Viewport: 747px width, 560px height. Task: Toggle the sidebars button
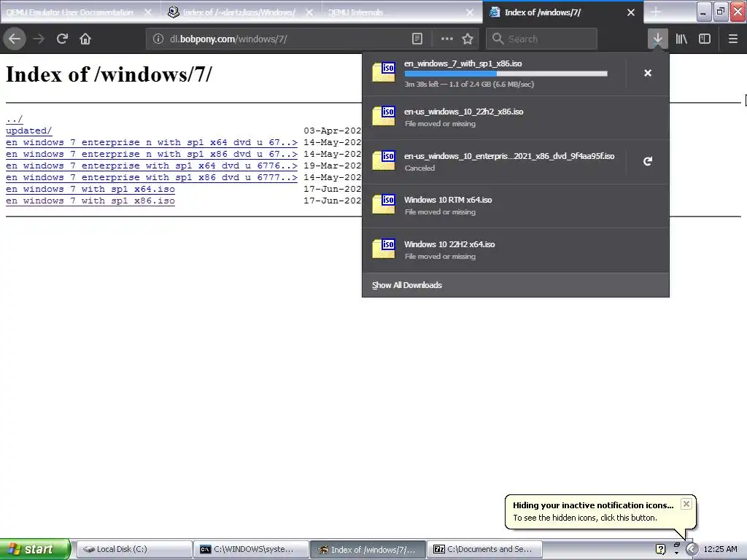705,39
